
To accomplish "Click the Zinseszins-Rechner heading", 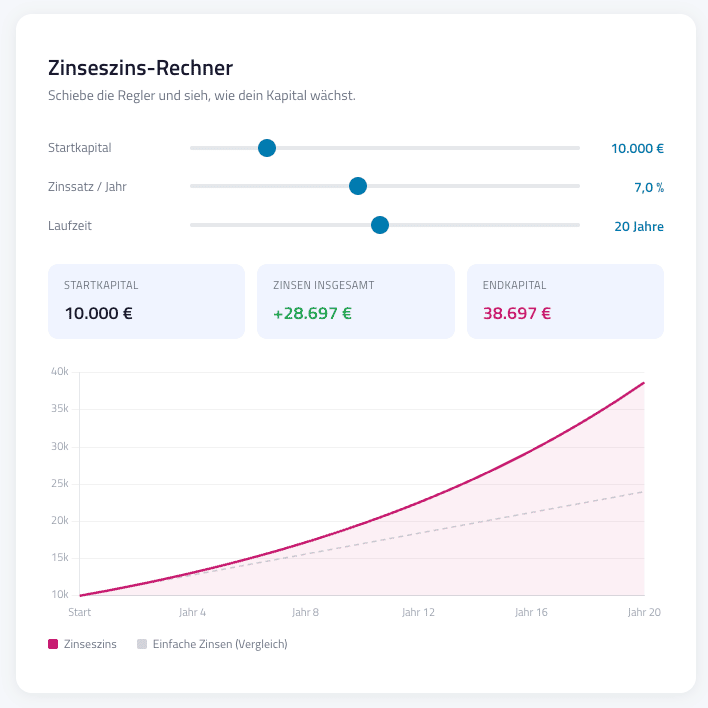I will (x=141, y=69).
